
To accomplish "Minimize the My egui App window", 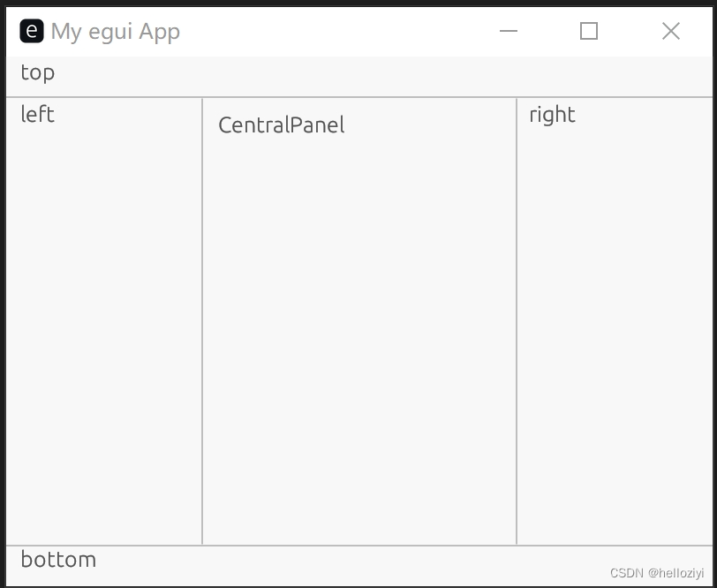I will coord(509,30).
